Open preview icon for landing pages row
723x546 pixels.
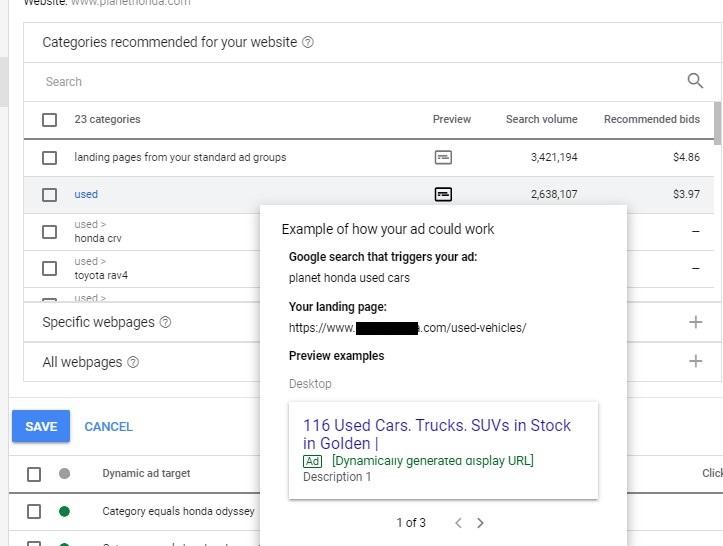click(443, 157)
